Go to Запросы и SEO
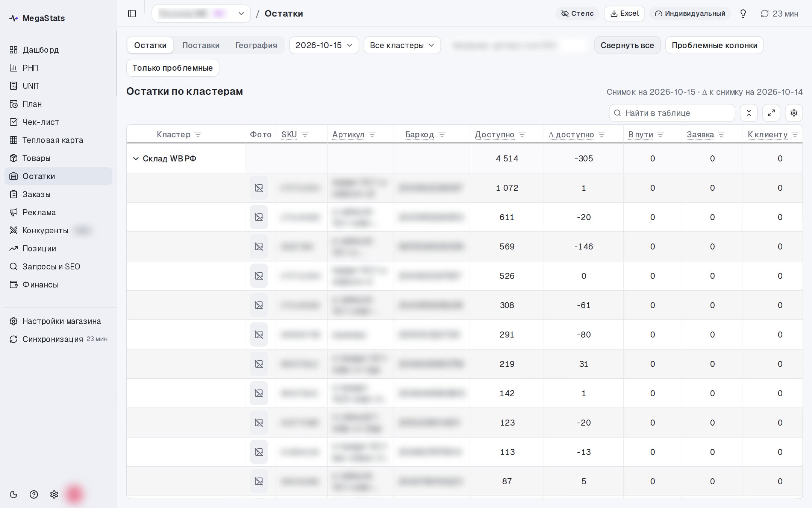 pyautogui.click(x=58, y=266)
